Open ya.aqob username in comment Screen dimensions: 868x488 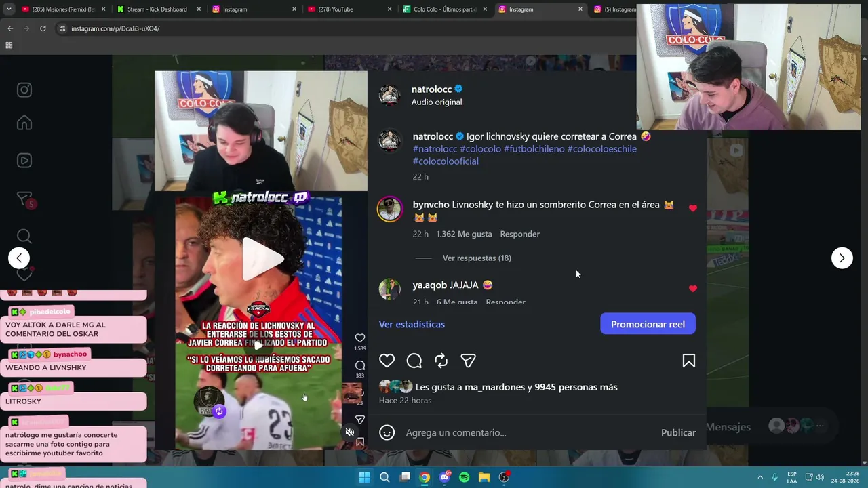click(429, 285)
